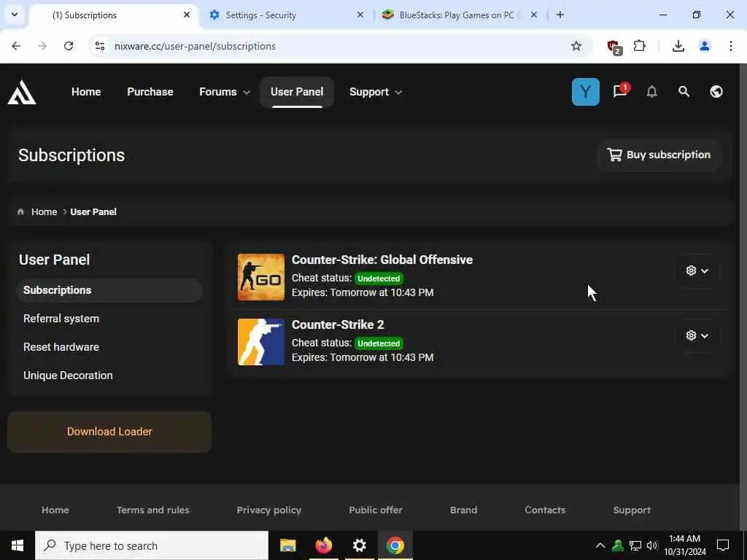
Task: Select the User Panel nav tab
Action: tap(297, 92)
